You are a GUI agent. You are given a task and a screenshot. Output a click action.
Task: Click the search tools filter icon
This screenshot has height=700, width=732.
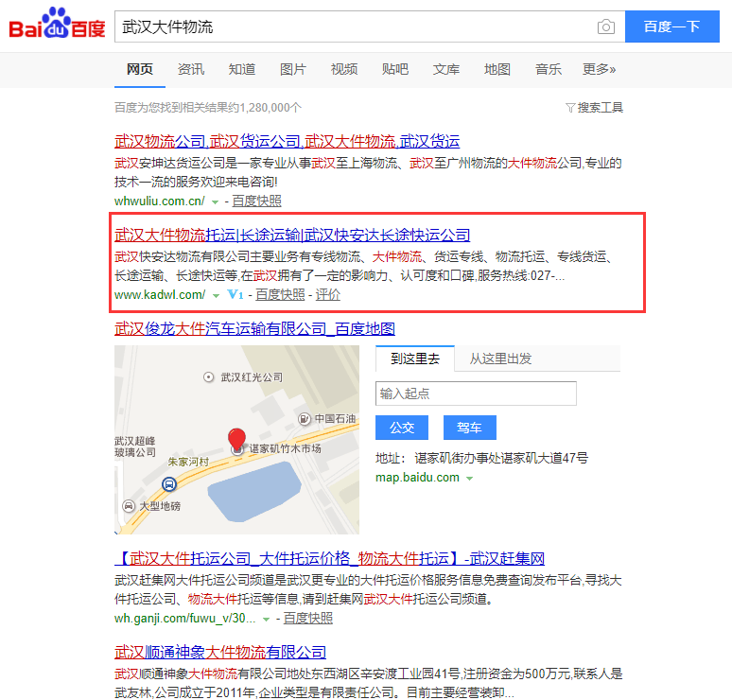[x=570, y=108]
